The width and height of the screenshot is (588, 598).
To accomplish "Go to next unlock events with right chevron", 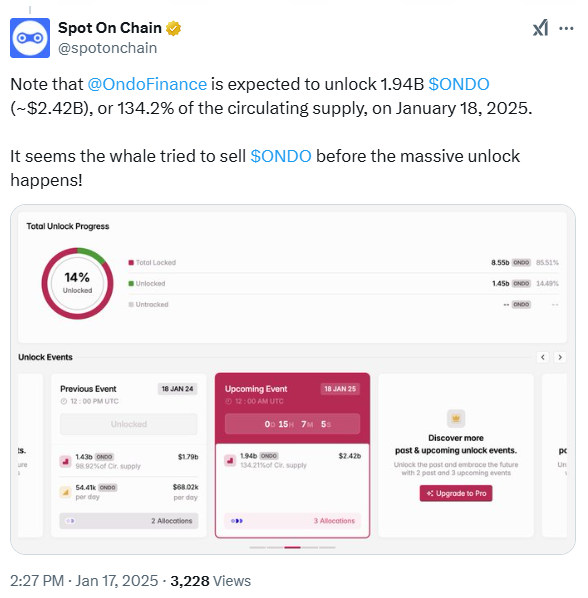I will [560, 357].
